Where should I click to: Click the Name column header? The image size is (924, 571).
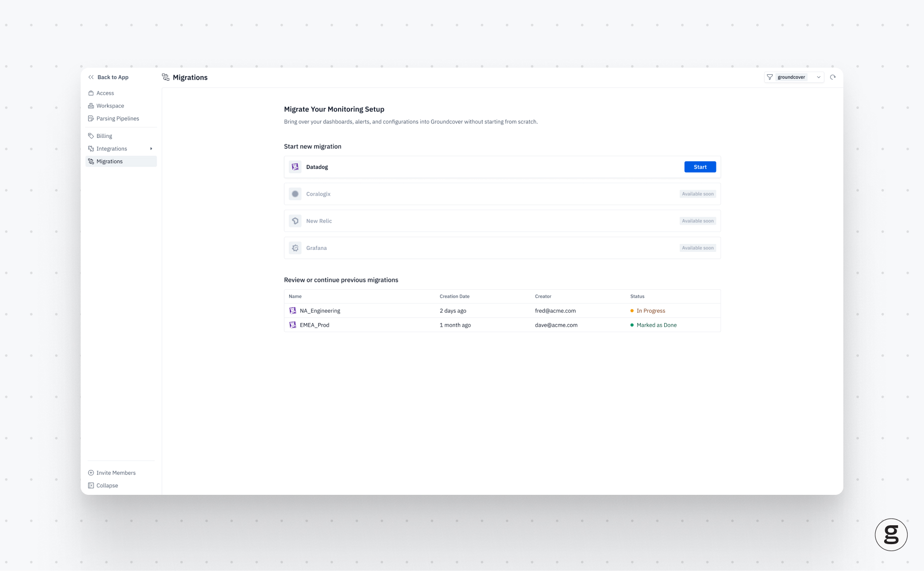click(x=295, y=296)
